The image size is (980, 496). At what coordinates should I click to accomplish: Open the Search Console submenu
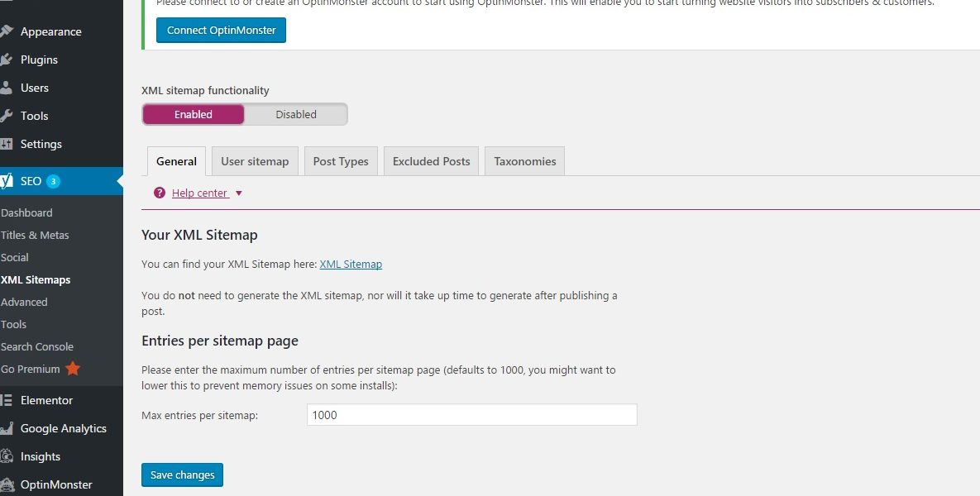point(37,346)
